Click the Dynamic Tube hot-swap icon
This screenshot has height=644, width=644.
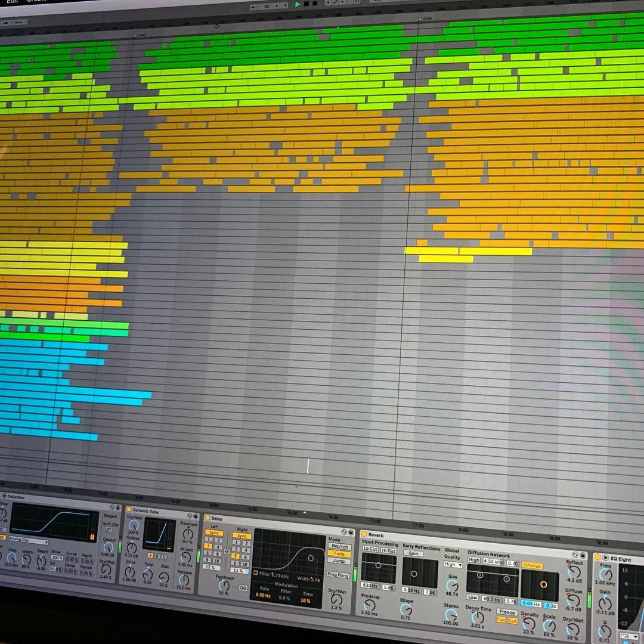(190, 515)
